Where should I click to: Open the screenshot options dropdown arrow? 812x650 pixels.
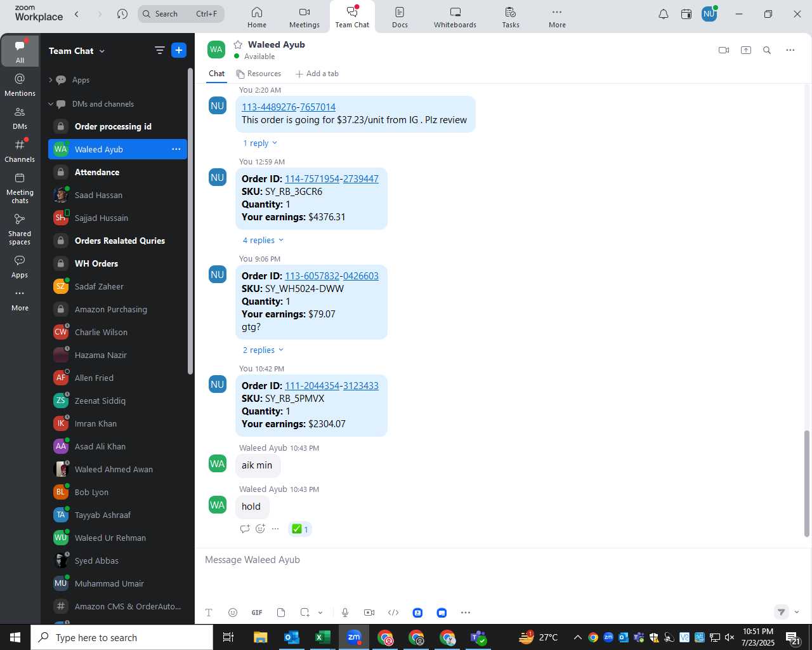pyautogui.click(x=320, y=613)
